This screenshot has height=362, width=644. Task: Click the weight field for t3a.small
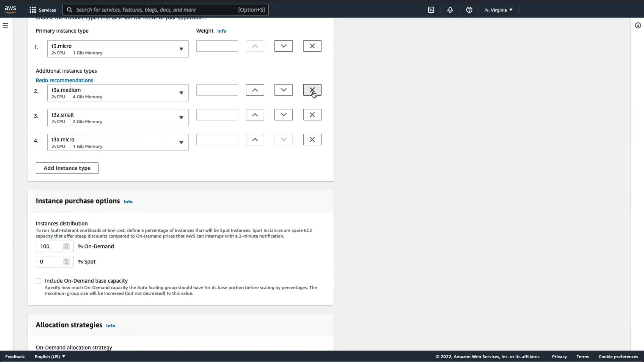click(x=217, y=115)
